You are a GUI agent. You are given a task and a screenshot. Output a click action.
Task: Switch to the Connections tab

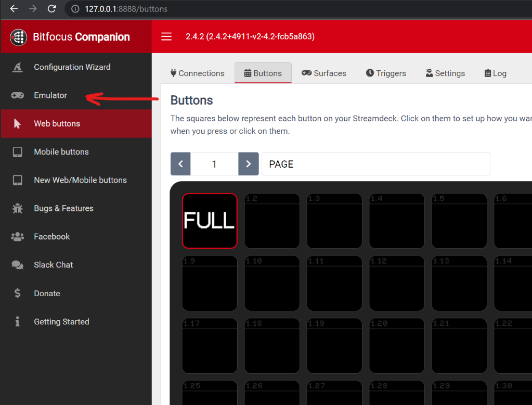coord(198,73)
